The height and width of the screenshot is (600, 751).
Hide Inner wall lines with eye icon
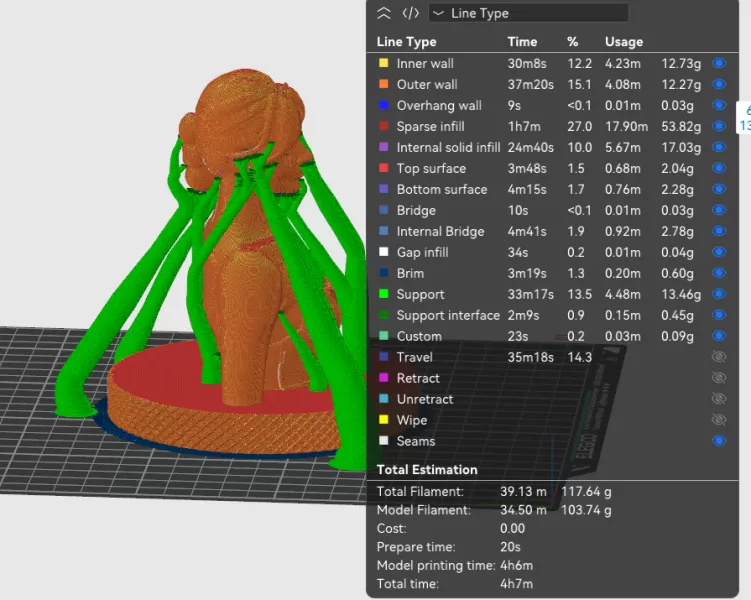coord(719,63)
